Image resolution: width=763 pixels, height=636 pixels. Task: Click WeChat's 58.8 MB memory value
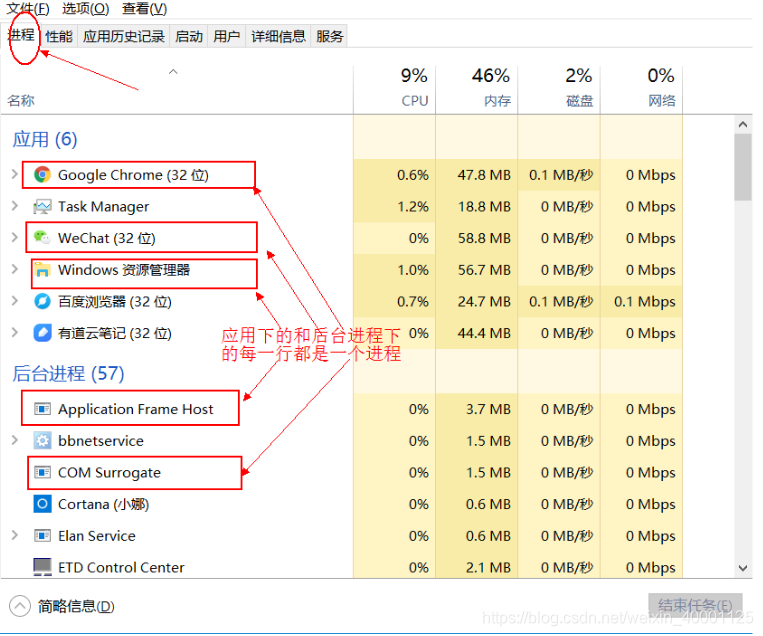coord(484,238)
